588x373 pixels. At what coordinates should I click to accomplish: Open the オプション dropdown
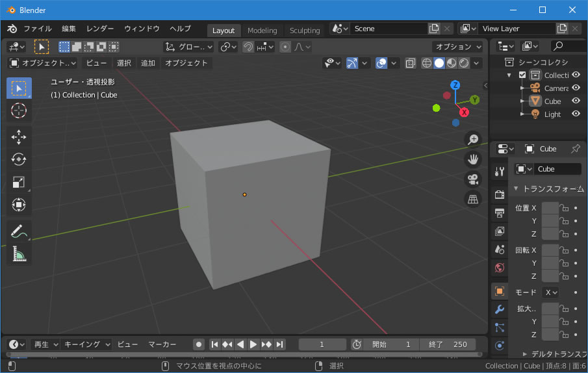[x=458, y=47]
